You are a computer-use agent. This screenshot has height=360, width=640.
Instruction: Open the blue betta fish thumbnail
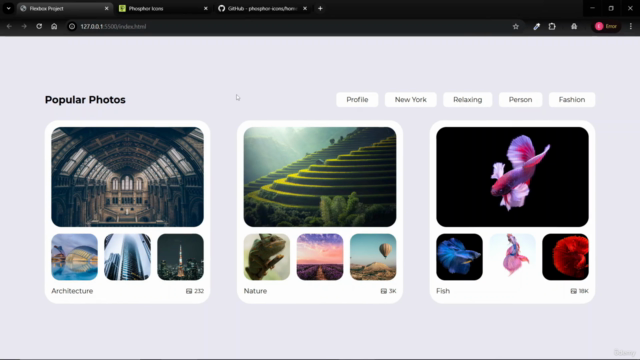point(459,257)
